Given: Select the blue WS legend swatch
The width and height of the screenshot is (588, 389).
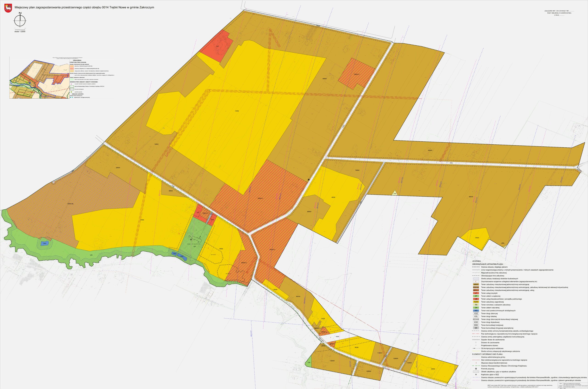Looking at the screenshot, I should click(x=476, y=311).
